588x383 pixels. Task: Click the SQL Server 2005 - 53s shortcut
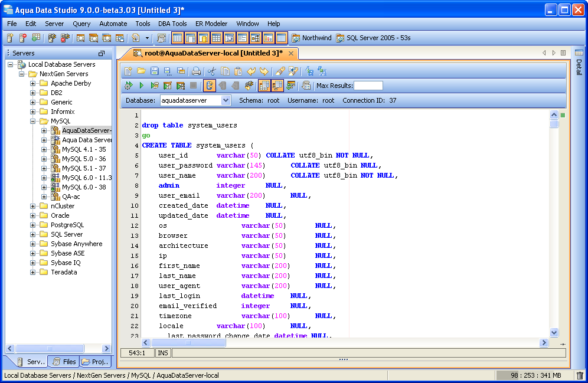(373, 38)
